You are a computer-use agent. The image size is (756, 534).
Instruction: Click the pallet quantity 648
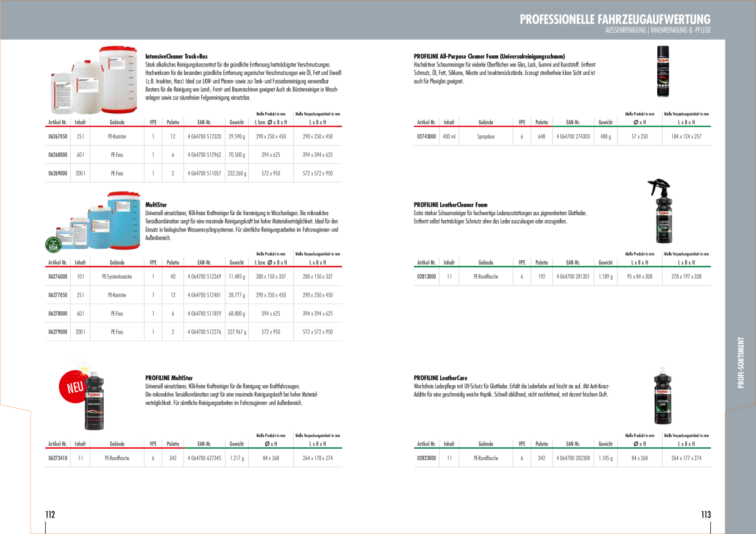541,137
